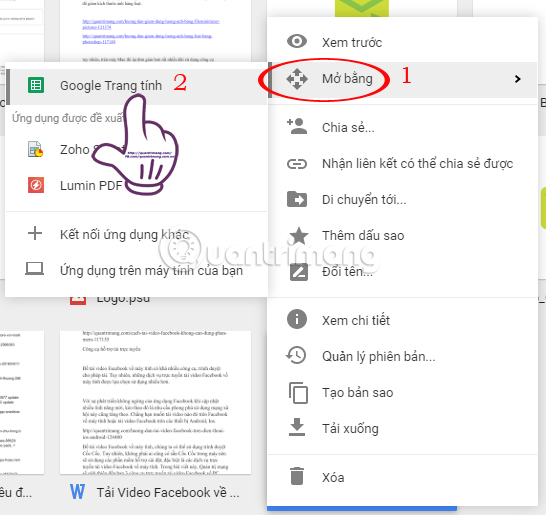
Task: Expand the Mở bằng submenu arrow
Action: pos(517,79)
